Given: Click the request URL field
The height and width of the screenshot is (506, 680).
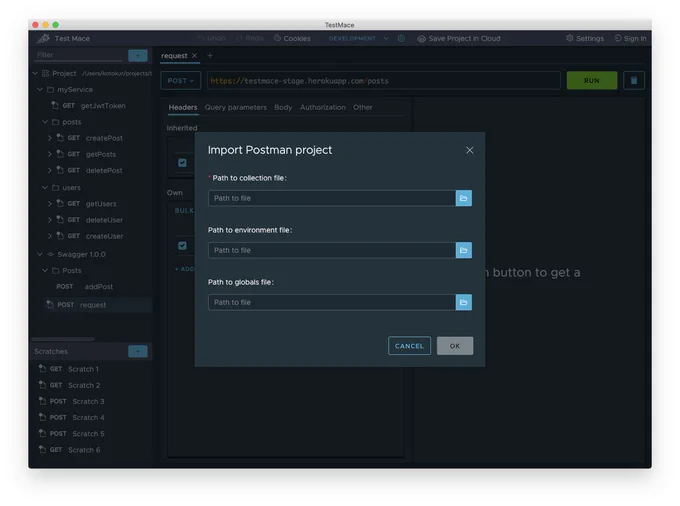Looking at the screenshot, I should [384, 81].
